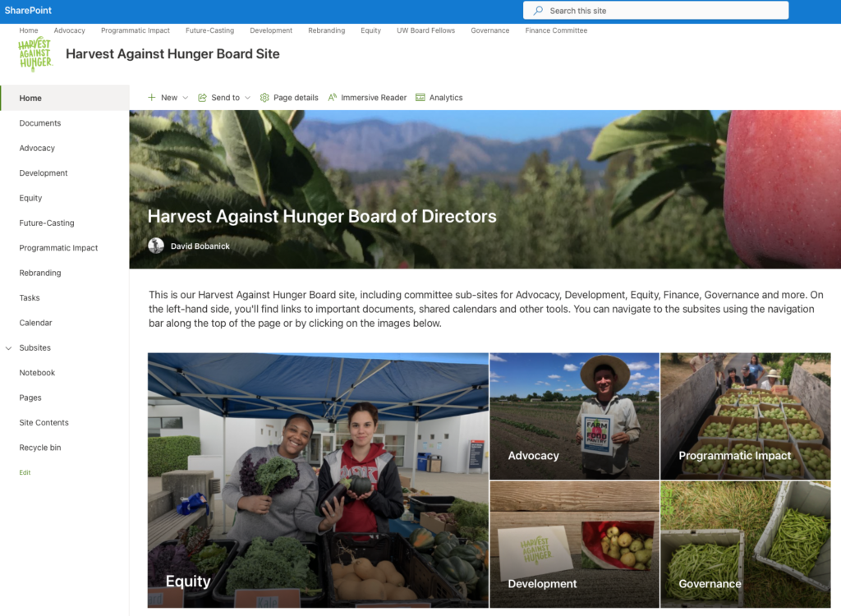
Task: Open the Advocacy image tile
Action: point(574,416)
